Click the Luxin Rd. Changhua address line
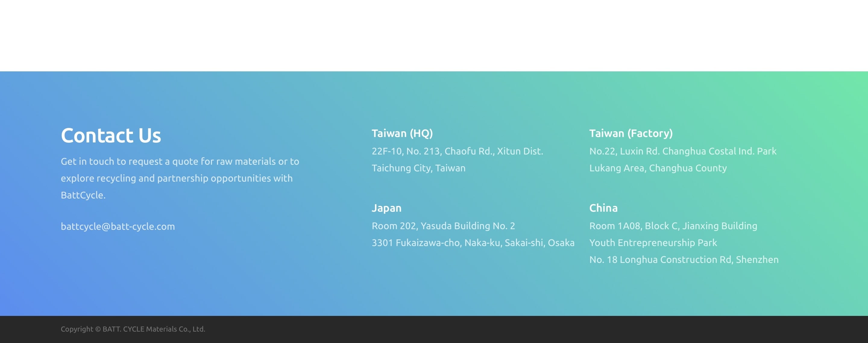 (683, 151)
